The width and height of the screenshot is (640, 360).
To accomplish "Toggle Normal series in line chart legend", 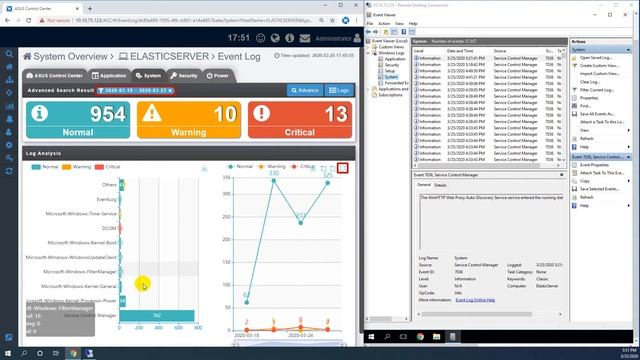I will [x=240, y=167].
